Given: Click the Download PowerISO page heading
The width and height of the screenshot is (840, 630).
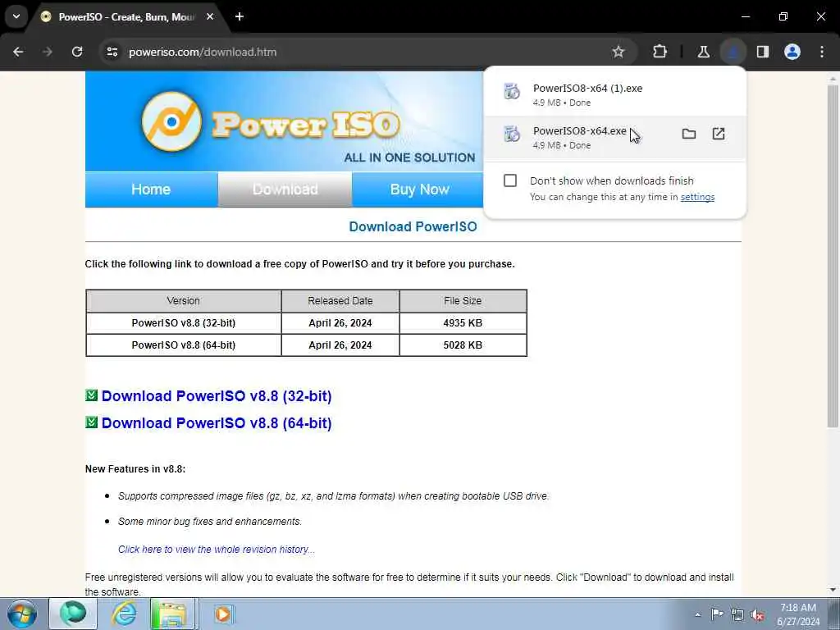Looking at the screenshot, I should pos(413,226).
